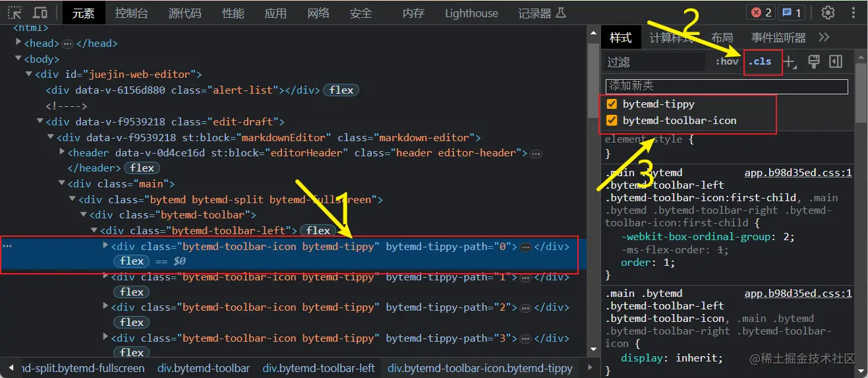
Task: Open DevTools settings gear
Action: 828,13
